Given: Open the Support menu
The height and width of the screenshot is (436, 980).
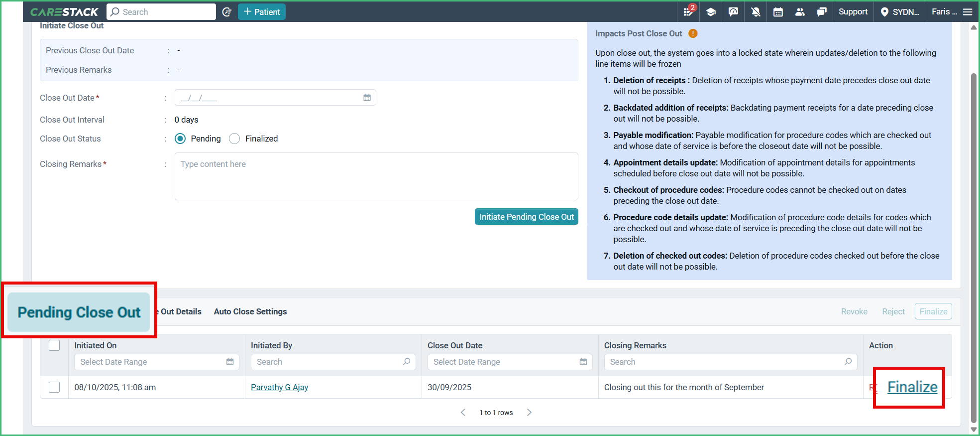Looking at the screenshot, I should [853, 12].
